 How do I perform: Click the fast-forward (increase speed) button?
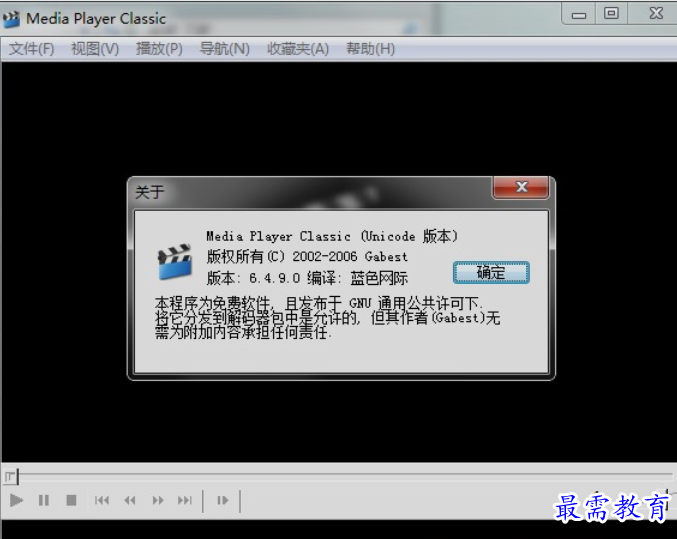(158, 501)
